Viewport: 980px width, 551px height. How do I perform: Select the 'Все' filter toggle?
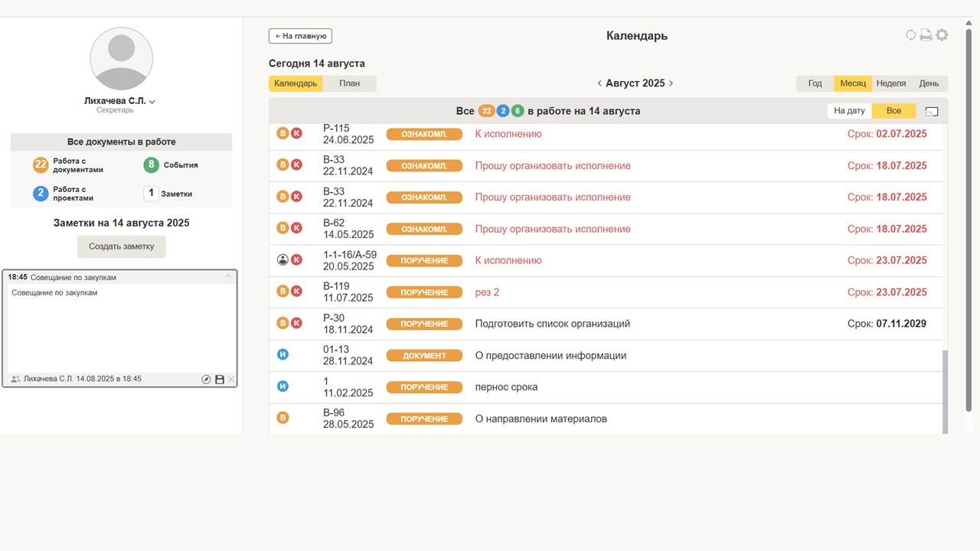(x=893, y=111)
